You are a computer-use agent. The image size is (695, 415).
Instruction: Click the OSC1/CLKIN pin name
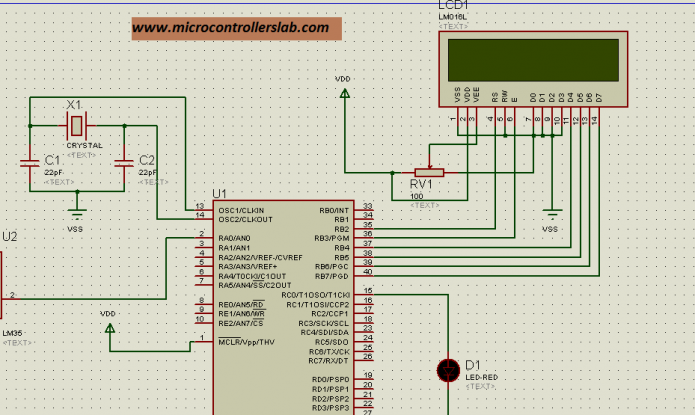241,211
